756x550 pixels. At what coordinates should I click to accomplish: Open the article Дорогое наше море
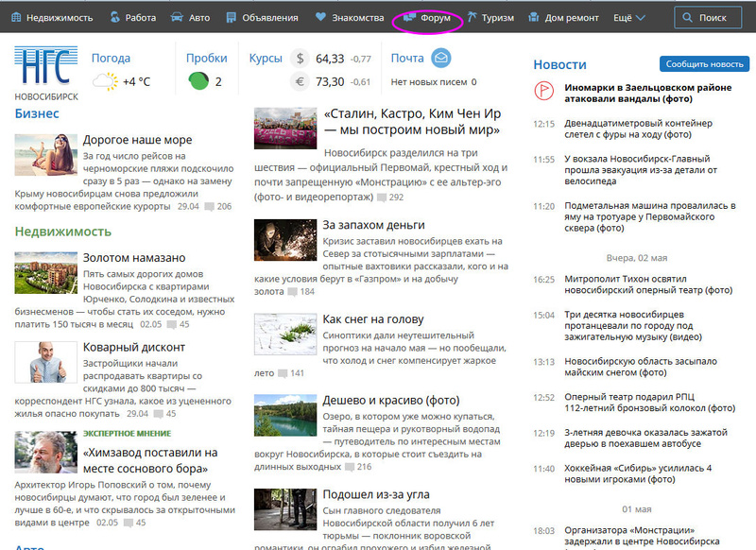pos(137,140)
